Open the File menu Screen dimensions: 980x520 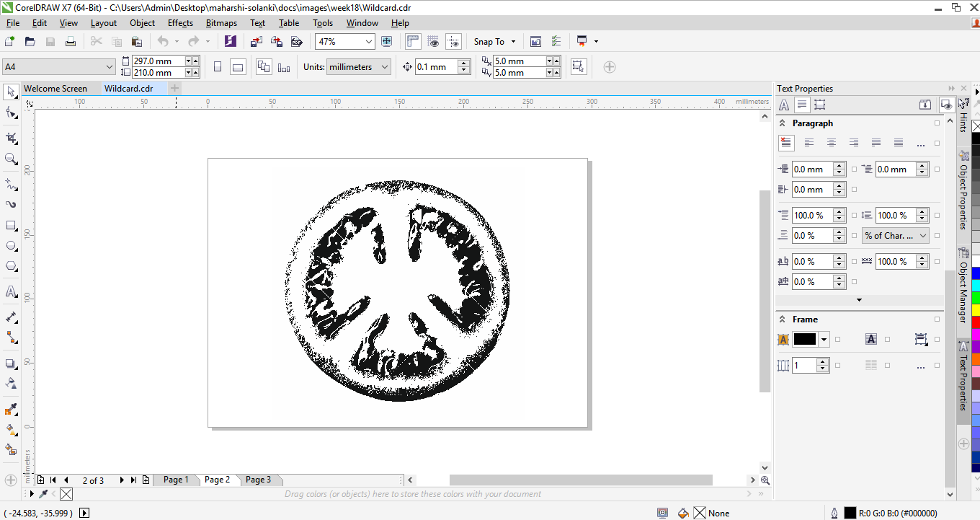coord(13,23)
